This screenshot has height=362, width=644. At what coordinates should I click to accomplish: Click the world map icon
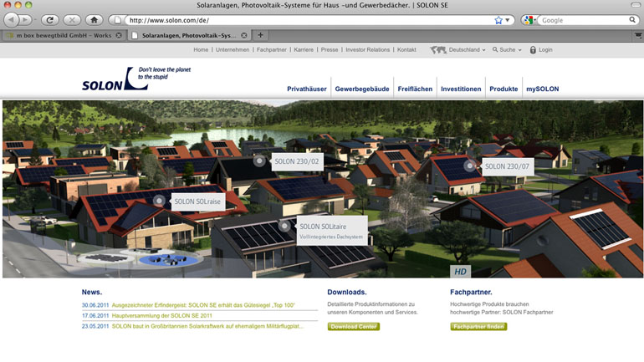[x=437, y=49]
